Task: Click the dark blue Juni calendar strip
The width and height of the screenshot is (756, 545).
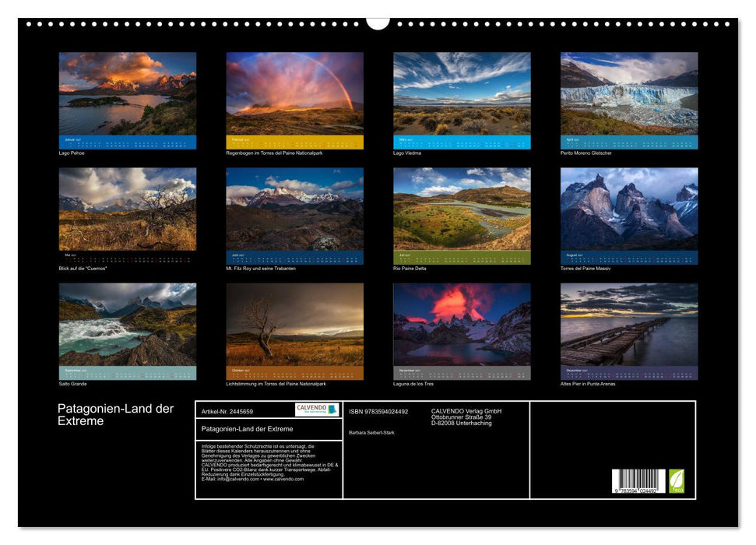Action: tap(294, 258)
